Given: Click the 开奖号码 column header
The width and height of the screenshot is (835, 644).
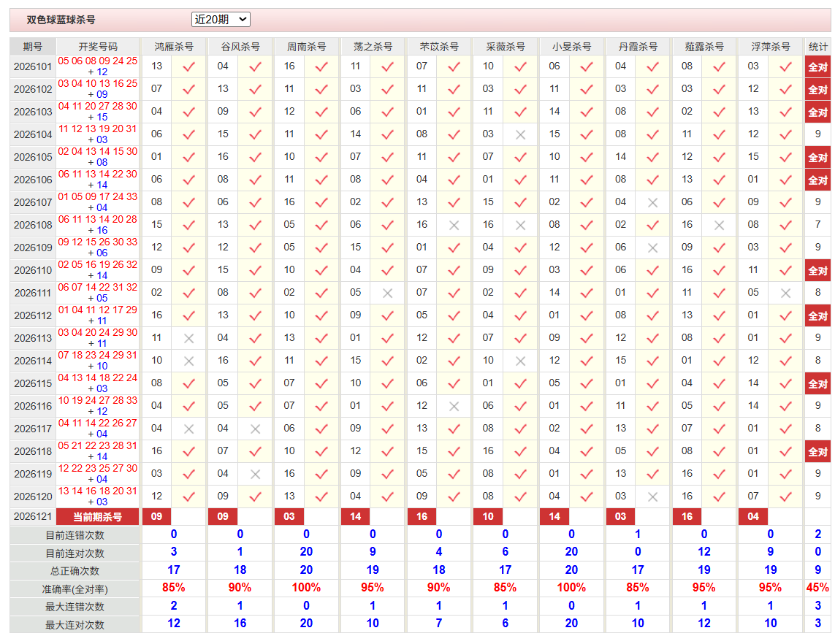Looking at the screenshot, I should 98,47.
